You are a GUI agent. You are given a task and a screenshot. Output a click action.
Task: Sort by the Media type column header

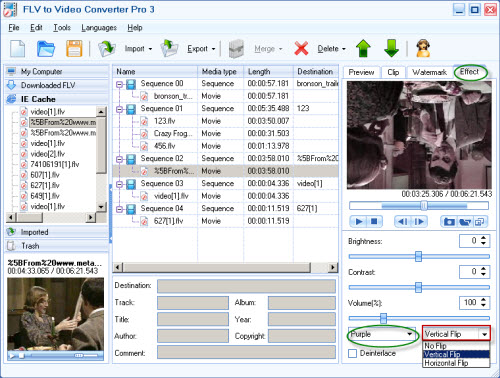tap(221, 72)
